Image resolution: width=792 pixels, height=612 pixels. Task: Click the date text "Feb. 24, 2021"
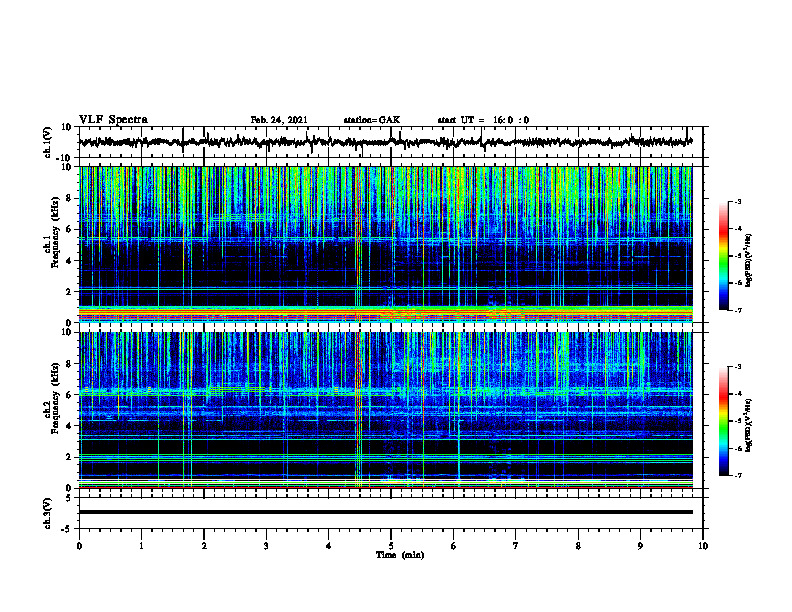click(x=279, y=120)
